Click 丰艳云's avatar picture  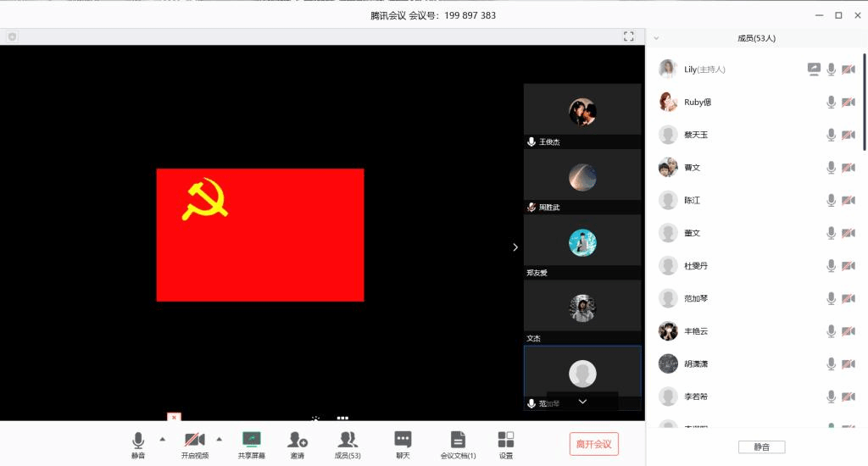(x=668, y=331)
